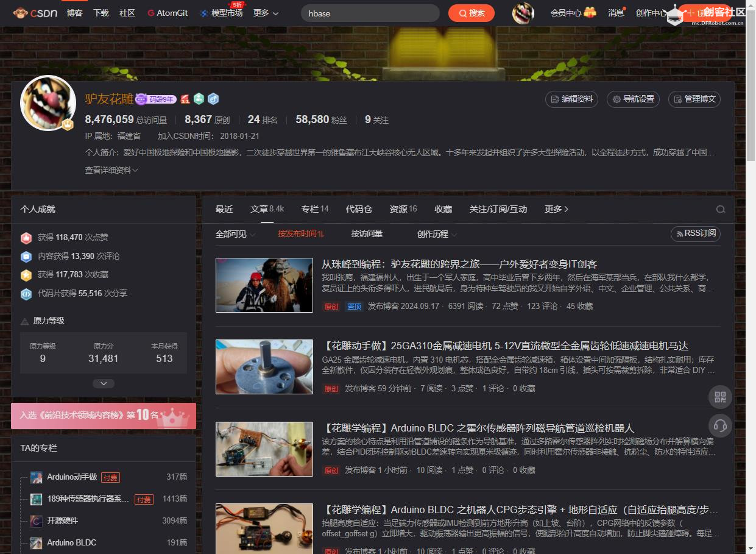Expand the 原力等级 panel with down chevron

[104, 383]
